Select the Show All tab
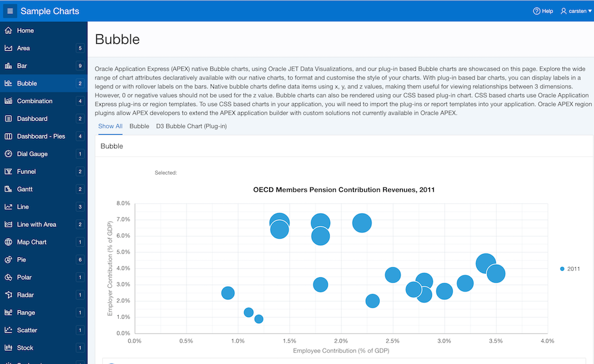Image resolution: width=594 pixels, height=364 pixels. 110,126
